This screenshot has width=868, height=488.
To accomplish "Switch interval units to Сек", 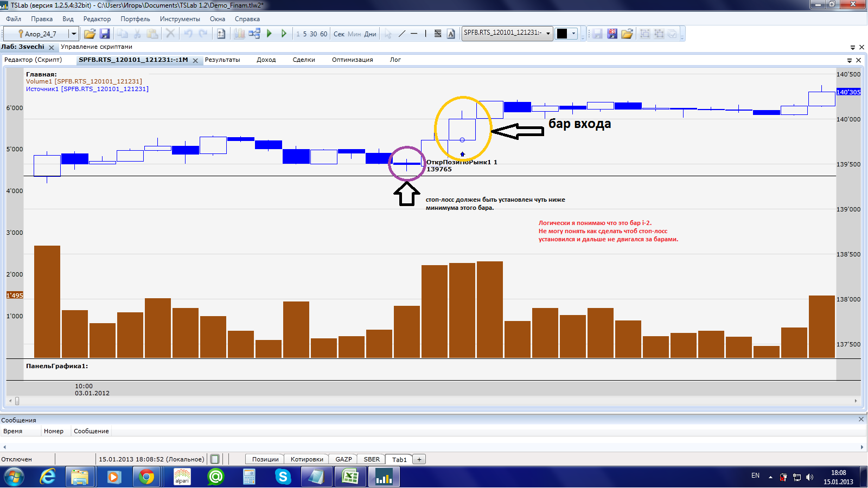I will point(339,34).
